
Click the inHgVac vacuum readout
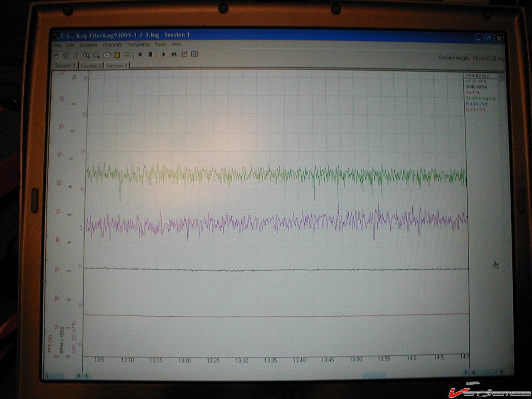pos(481,99)
